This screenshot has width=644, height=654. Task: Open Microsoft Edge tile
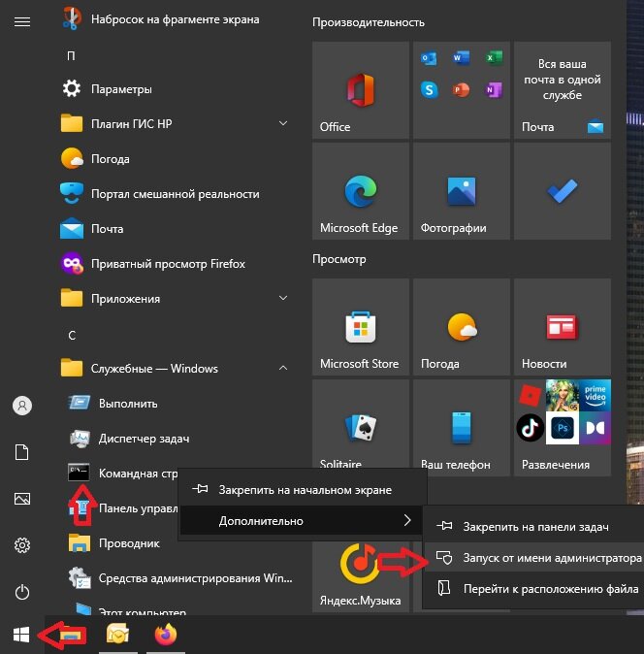361,191
